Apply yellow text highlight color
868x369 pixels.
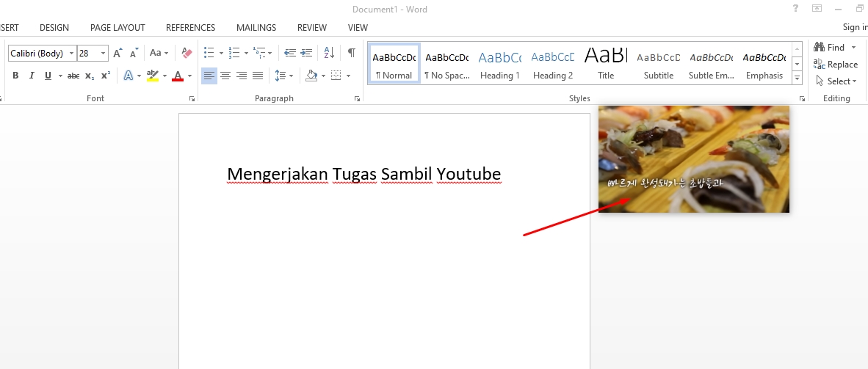152,76
